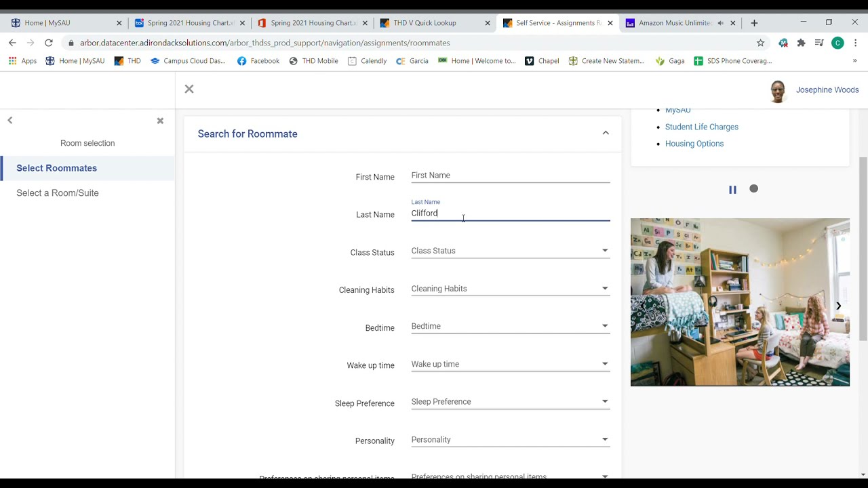868x488 pixels.
Task: Switch to first Spring 2021 Housing Chart tab
Action: (189, 22)
